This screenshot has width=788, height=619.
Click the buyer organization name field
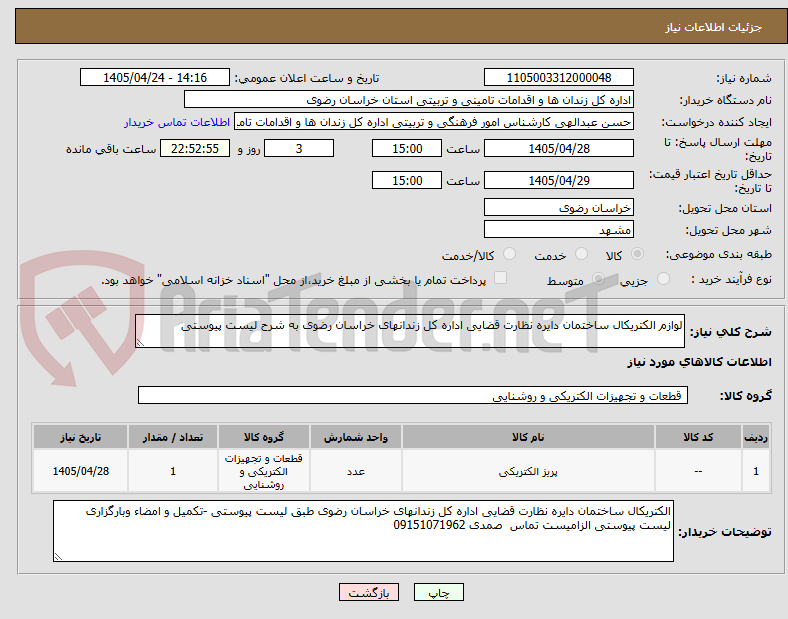click(x=409, y=100)
